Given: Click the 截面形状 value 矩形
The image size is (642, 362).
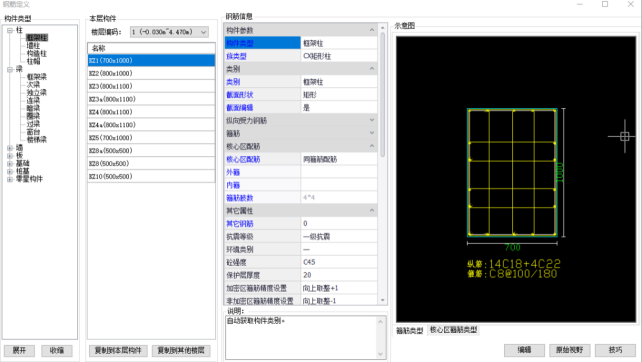Looking at the screenshot, I should [x=339, y=95].
